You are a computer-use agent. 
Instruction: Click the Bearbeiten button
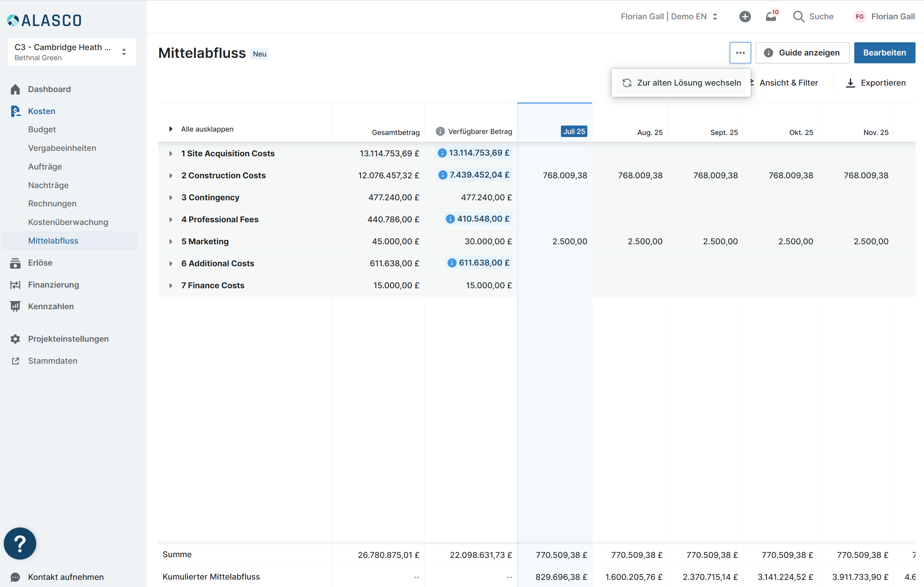tap(884, 53)
